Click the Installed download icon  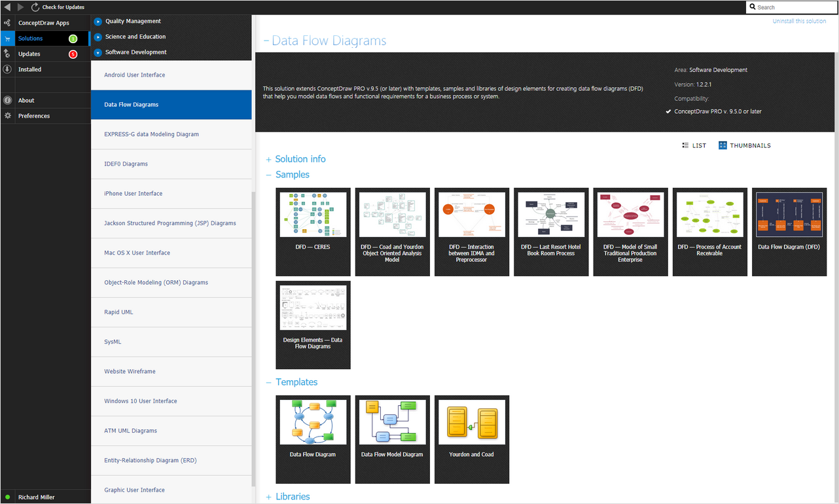[x=7, y=69]
